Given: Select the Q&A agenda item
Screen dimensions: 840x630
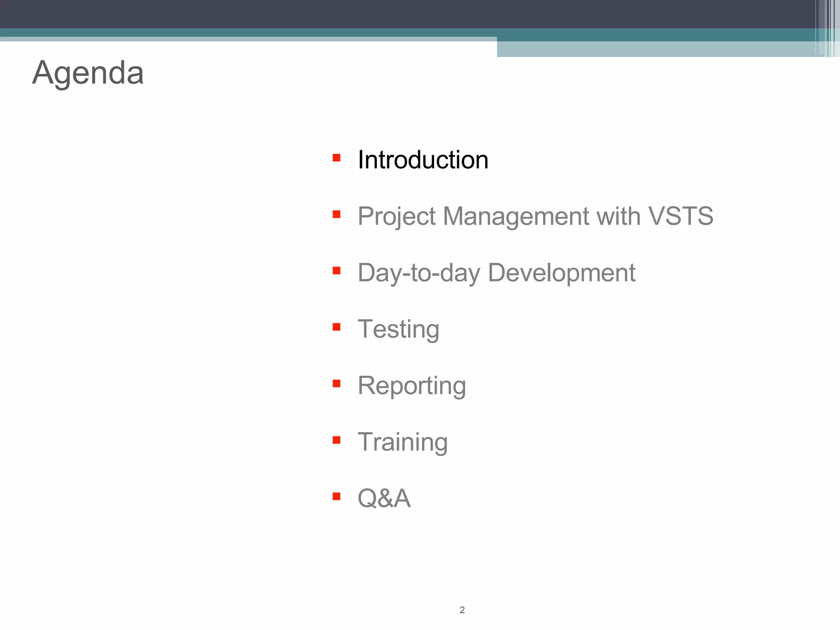Looking at the screenshot, I should [x=384, y=498].
